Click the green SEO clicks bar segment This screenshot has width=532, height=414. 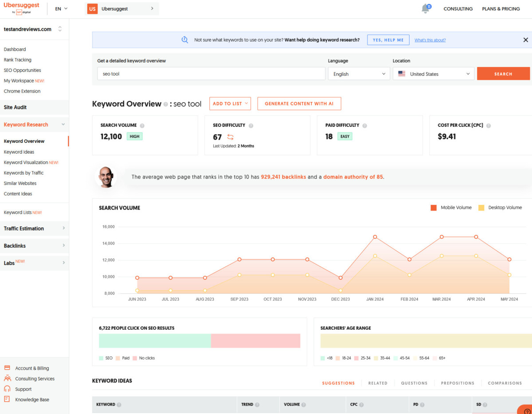pyautogui.click(x=155, y=341)
